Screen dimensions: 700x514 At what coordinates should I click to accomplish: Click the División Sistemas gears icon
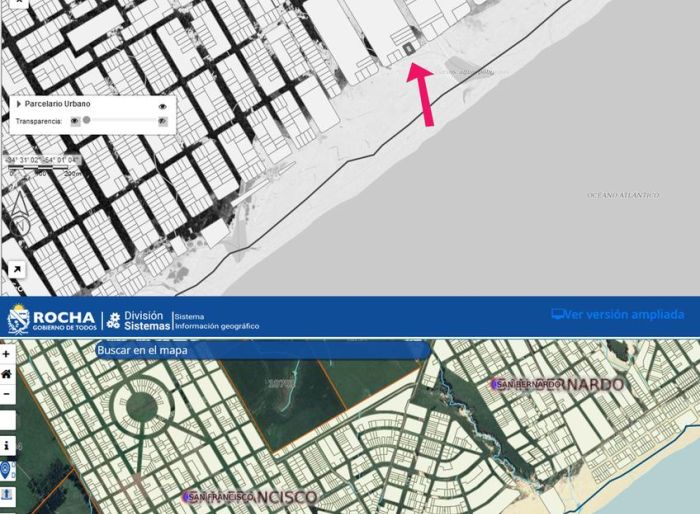point(113,321)
